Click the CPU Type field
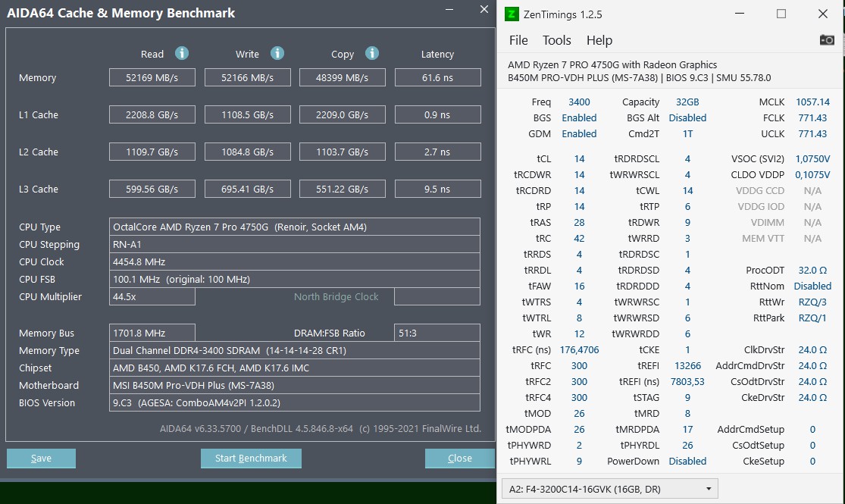 click(294, 227)
